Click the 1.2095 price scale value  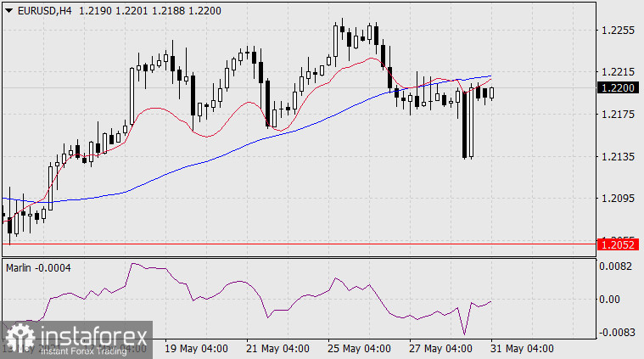pyautogui.click(x=618, y=199)
